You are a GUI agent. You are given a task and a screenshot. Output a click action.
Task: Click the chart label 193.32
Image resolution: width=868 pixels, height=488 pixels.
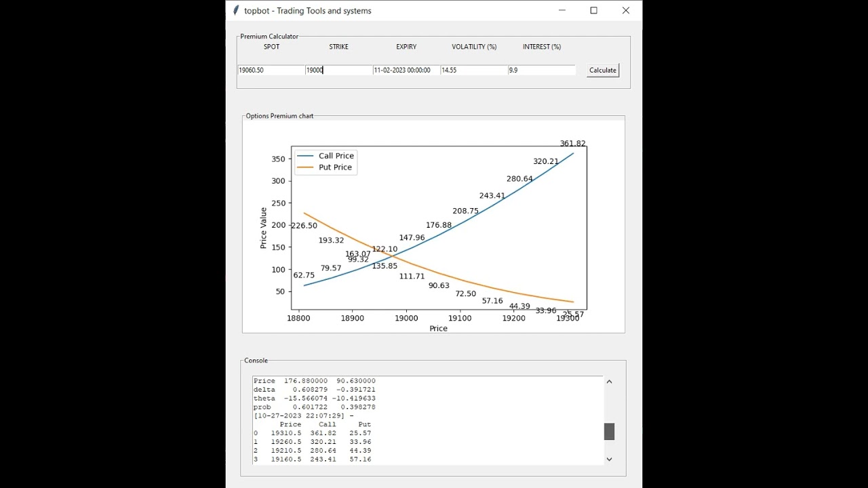coord(331,241)
